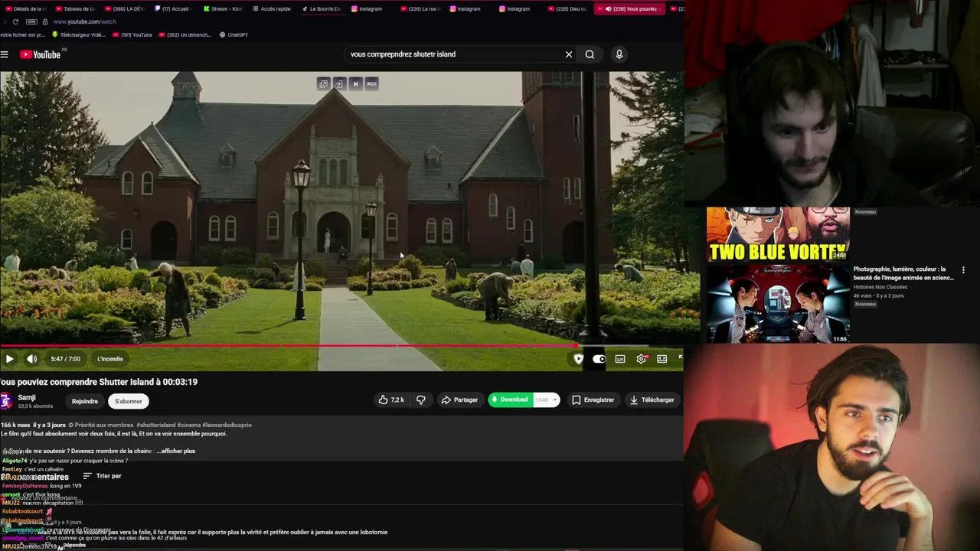Open the 'Trier par' comment sort menu

point(102,476)
